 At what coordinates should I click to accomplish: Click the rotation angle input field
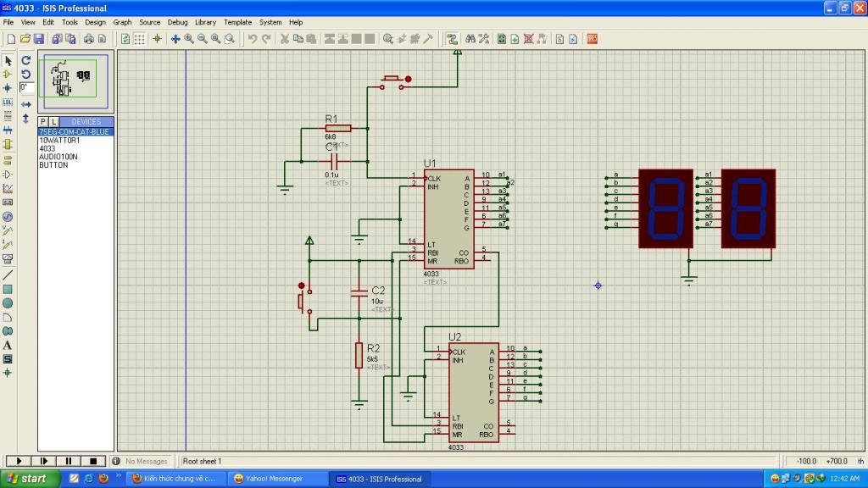point(26,87)
